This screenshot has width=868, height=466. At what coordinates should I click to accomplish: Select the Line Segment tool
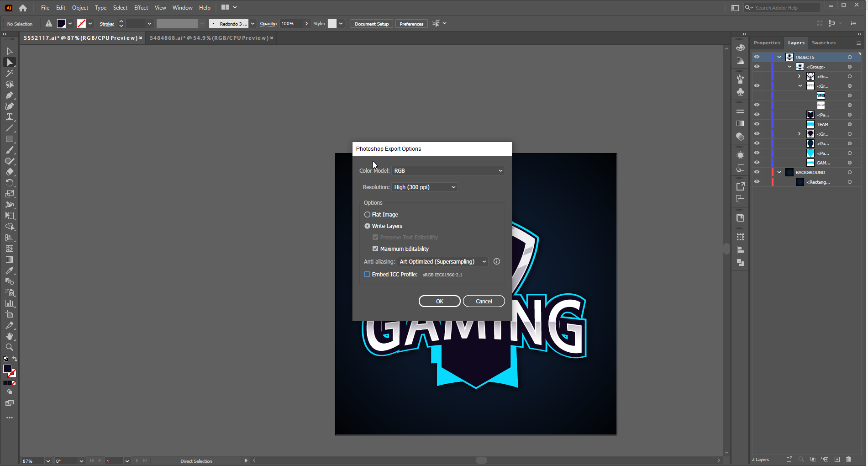(10, 128)
